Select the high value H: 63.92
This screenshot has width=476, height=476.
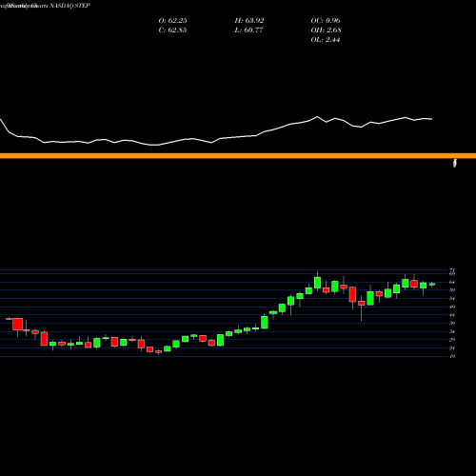tap(249, 21)
